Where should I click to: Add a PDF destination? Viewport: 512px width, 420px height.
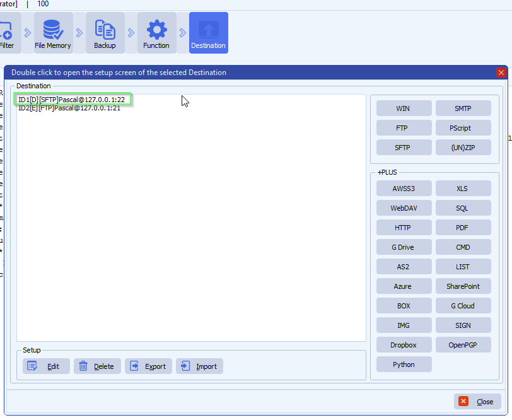coord(463,228)
